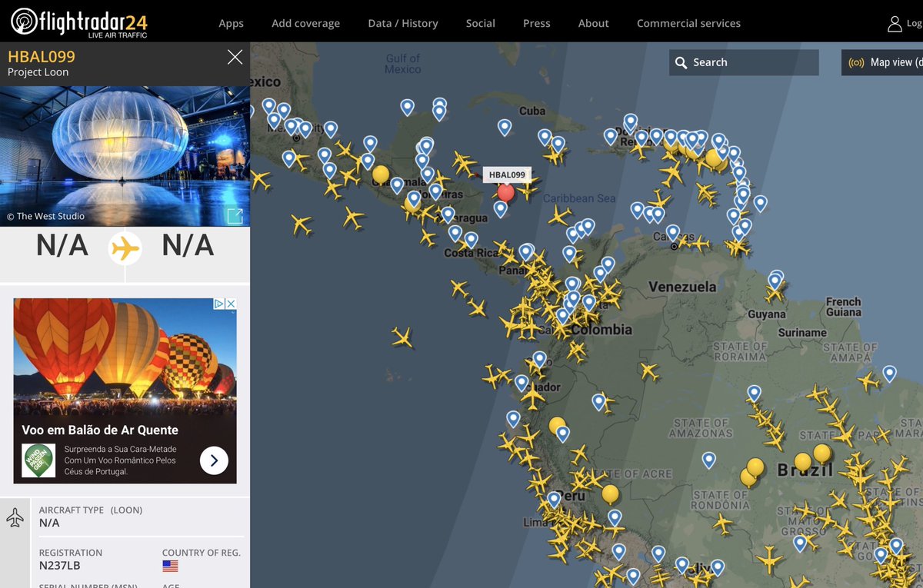
Task: Click the Aircraft type N/A value
Action: pyautogui.click(x=49, y=523)
